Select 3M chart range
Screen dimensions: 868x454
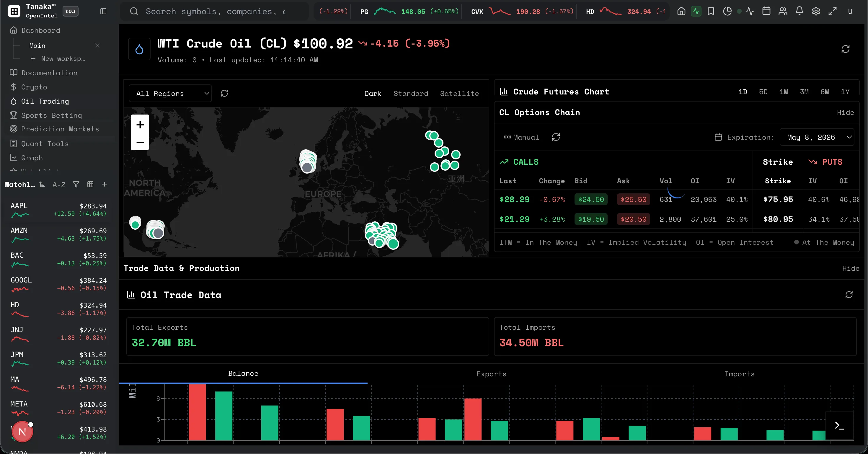point(804,92)
